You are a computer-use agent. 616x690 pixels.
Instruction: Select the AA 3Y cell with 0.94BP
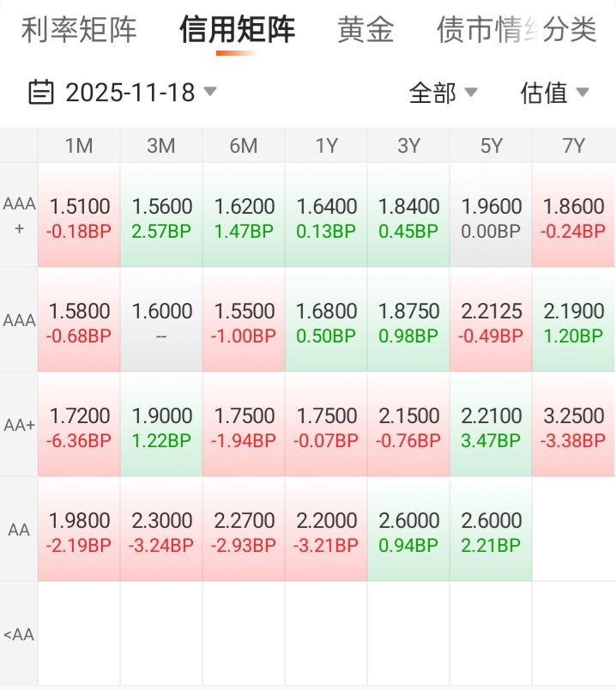[x=408, y=529]
